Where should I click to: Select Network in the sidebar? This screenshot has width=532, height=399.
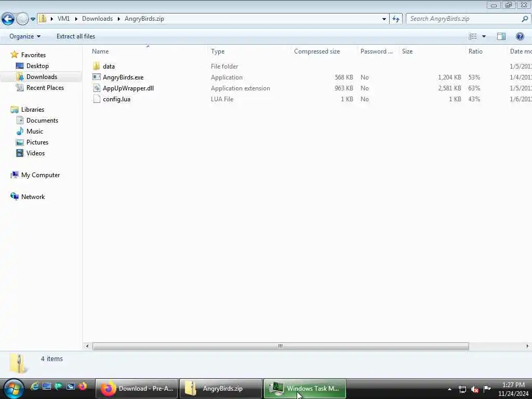[x=33, y=197]
